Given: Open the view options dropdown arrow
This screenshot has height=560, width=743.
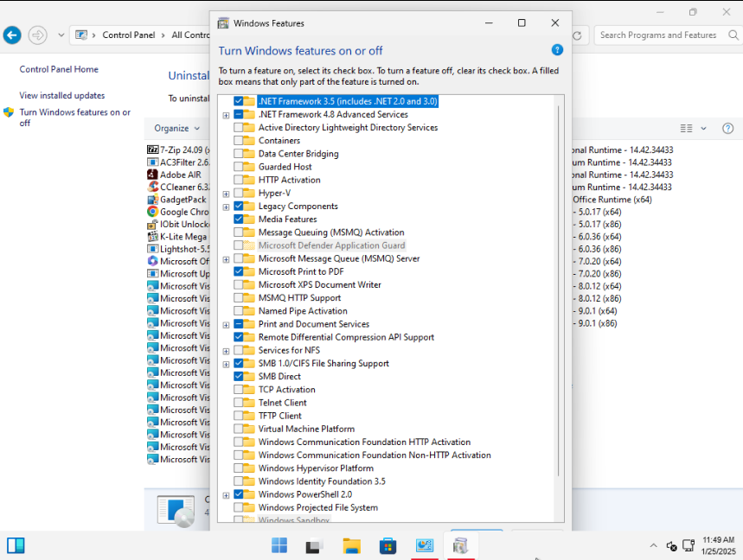Looking at the screenshot, I should click(704, 128).
